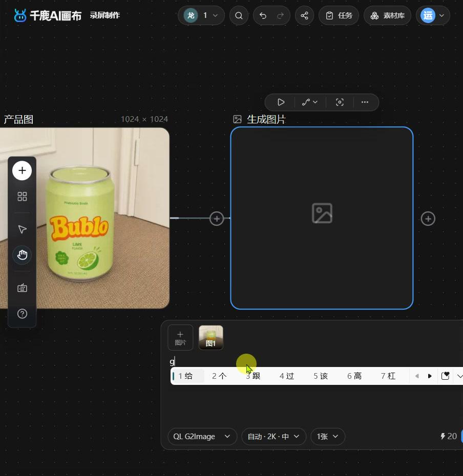Click the 生成图片 node title text

pyautogui.click(x=266, y=119)
